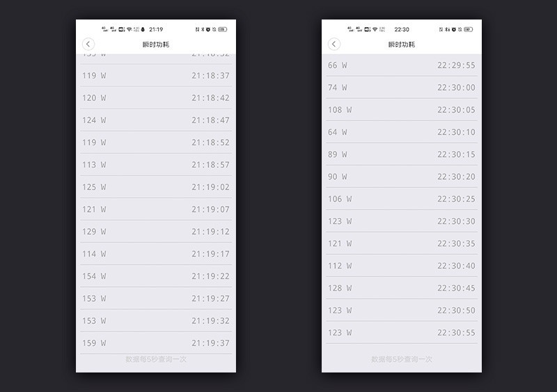
Task: Select the 159 W reading at 21:19:37
Action: point(156,343)
